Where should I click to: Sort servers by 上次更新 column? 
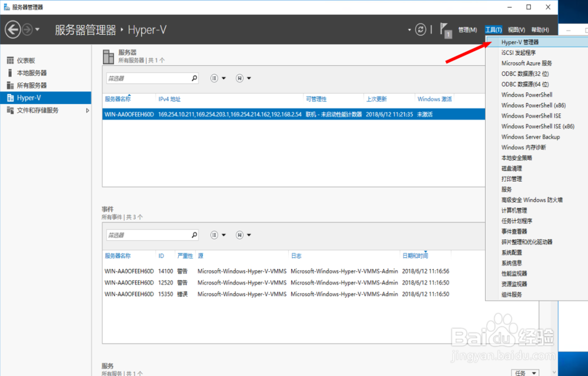[376, 99]
